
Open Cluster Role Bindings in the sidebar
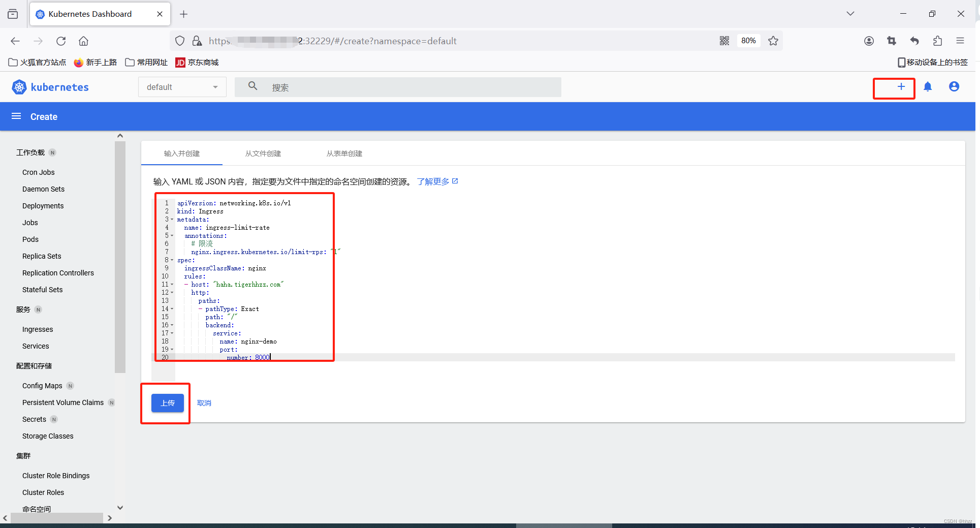click(x=56, y=476)
